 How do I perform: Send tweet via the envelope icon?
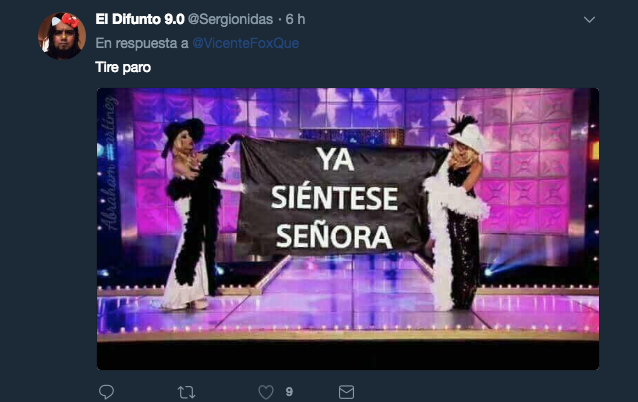(346, 392)
